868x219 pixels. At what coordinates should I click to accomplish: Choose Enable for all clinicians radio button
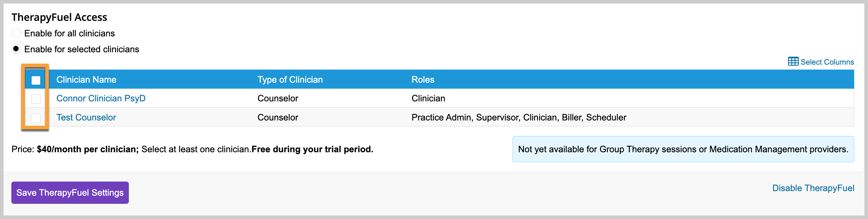[16, 33]
